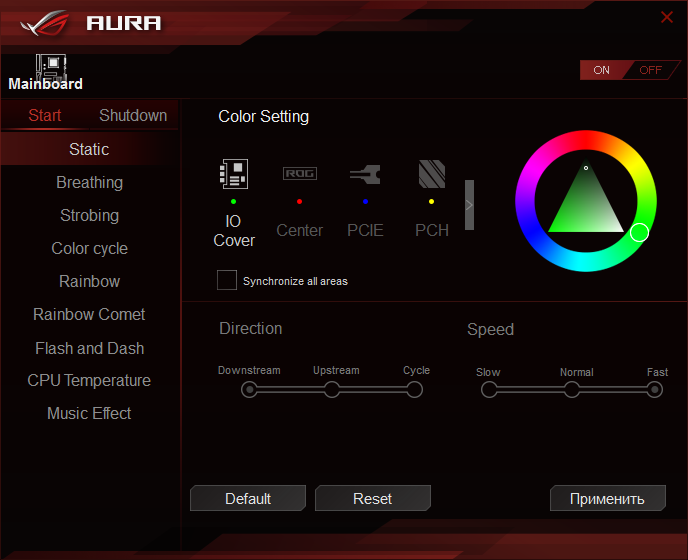Select the Mainboard device icon

(51, 66)
